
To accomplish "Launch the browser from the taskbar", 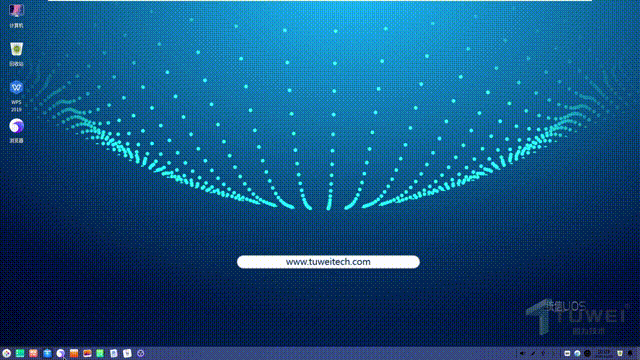I will 60,353.
